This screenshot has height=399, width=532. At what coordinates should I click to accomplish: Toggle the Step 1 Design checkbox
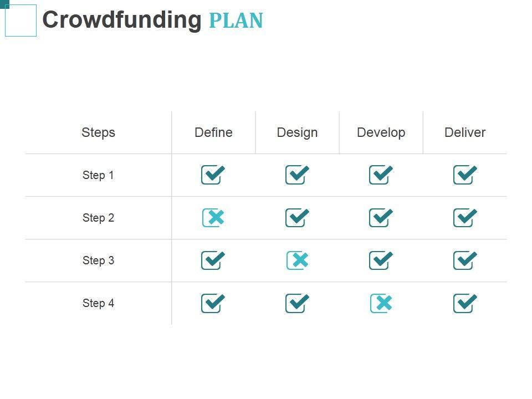(297, 175)
